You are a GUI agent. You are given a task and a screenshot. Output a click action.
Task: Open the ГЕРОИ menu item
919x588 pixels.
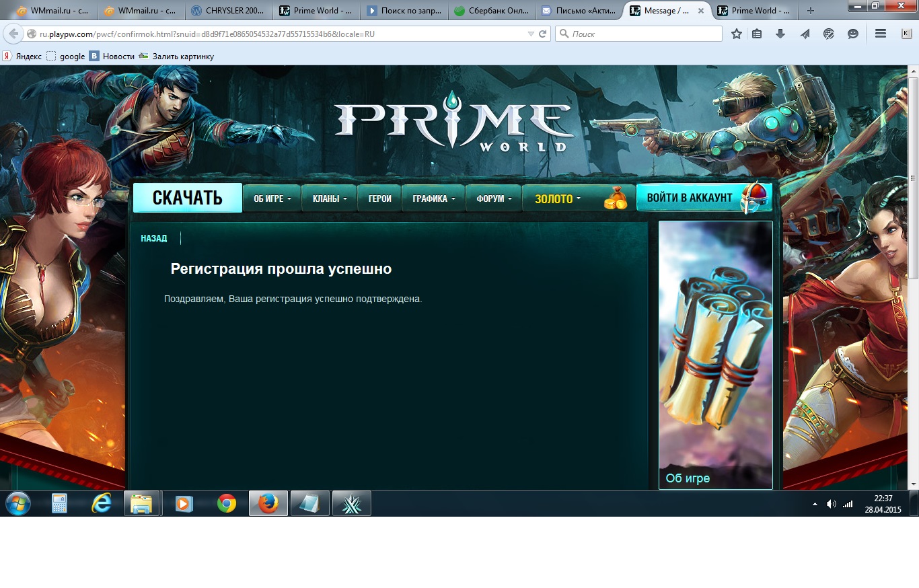click(x=379, y=198)
